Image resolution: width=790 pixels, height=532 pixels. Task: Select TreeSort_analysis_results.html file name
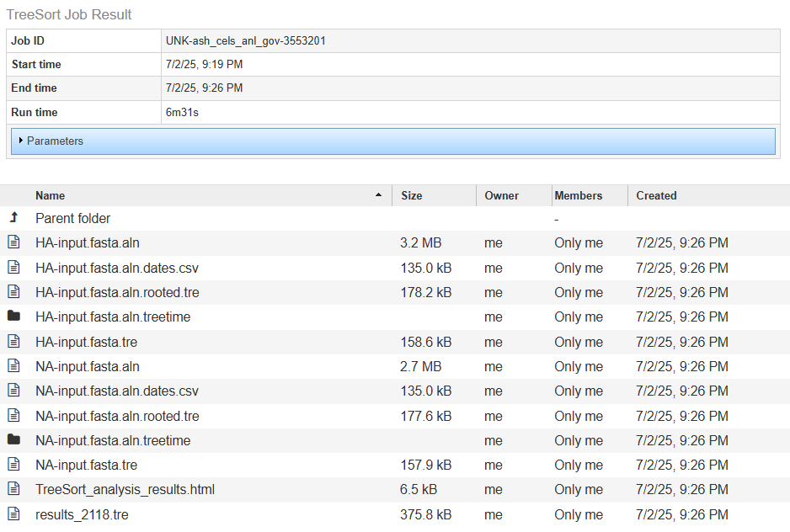click(x=125, y=490)
